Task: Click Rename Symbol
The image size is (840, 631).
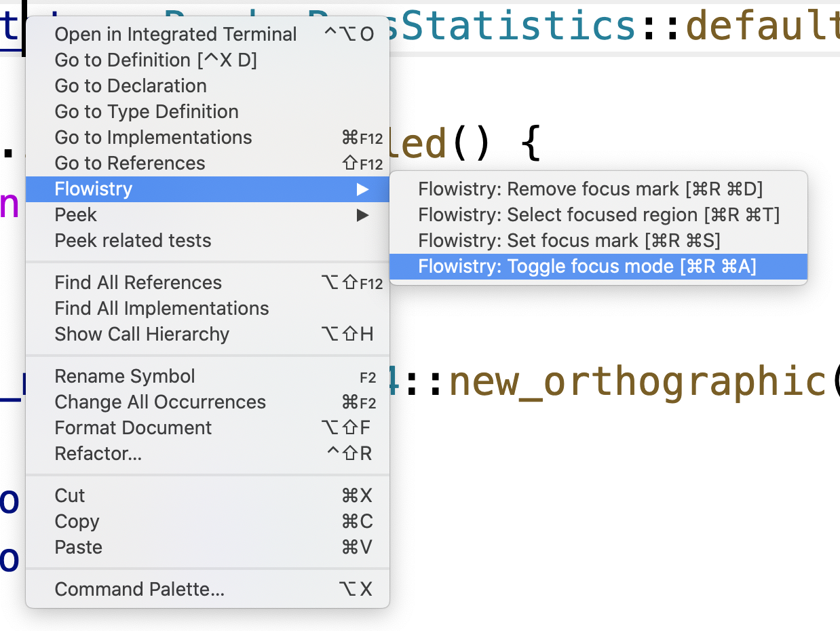Action: click(125, 377)
